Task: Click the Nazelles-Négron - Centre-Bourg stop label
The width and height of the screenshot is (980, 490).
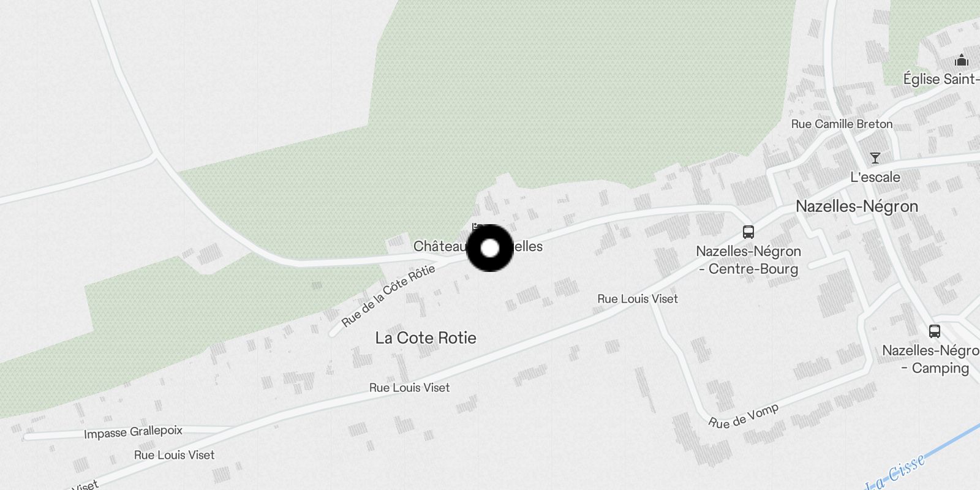Action: [x=748, y=260]
